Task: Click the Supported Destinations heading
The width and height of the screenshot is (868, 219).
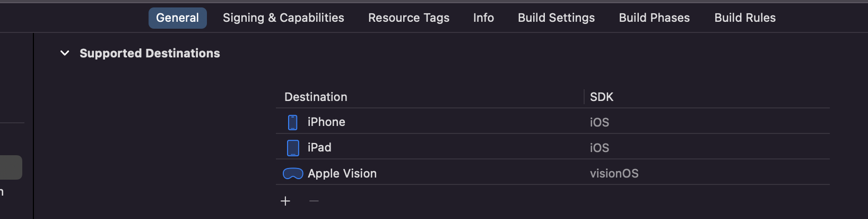Action: tap(150, 53)
